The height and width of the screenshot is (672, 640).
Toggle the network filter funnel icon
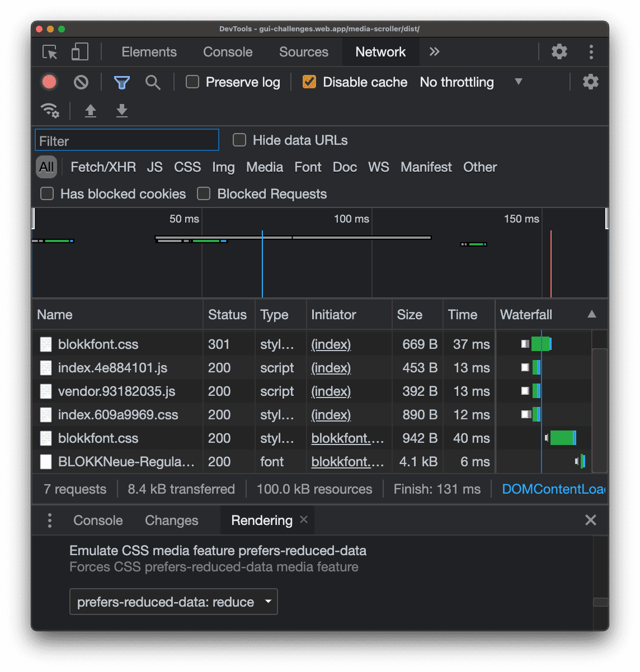(x=121, y=83)
